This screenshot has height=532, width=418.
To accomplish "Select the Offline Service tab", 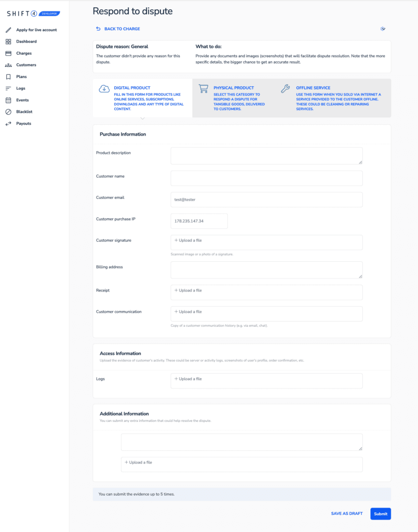I will pyautogui.click(x=333, y=98).
